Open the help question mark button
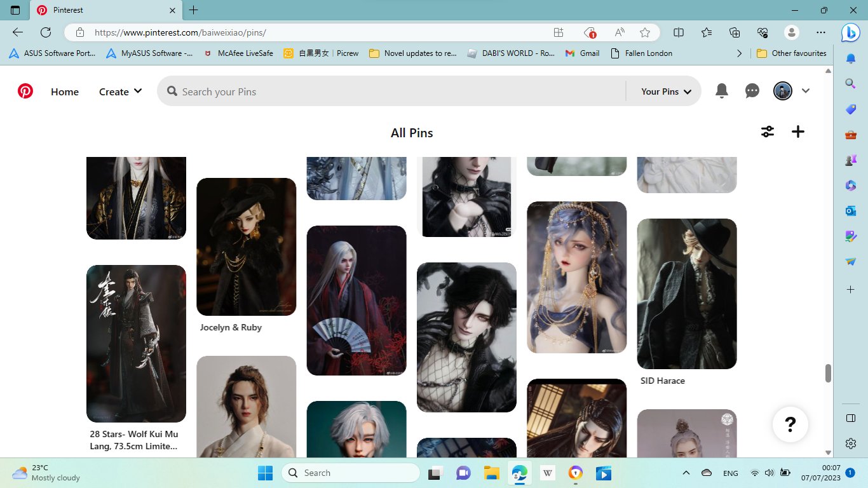 [790, 424]
